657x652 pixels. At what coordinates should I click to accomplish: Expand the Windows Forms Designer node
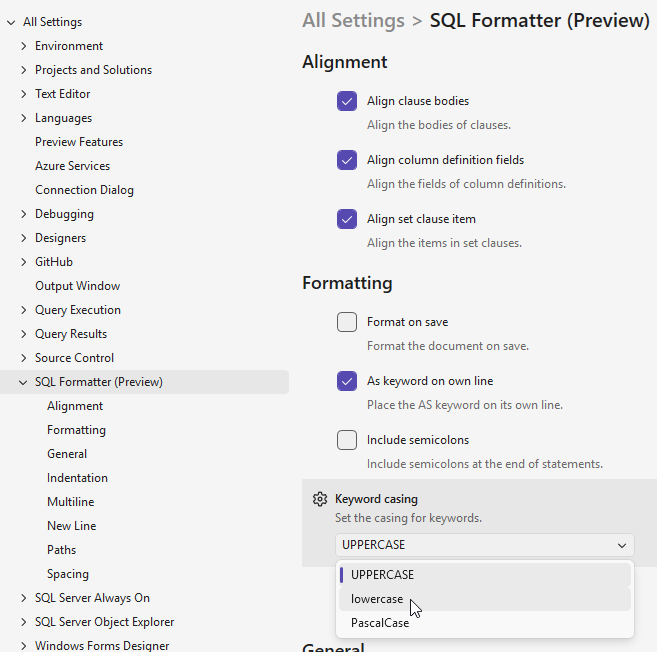coord(23,646)
